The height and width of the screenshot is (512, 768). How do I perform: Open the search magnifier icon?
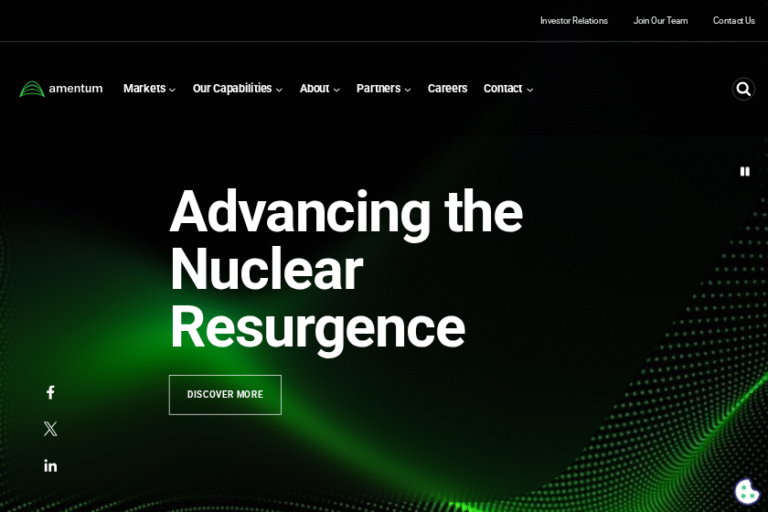pyautogui.click(x=743, y=89)
